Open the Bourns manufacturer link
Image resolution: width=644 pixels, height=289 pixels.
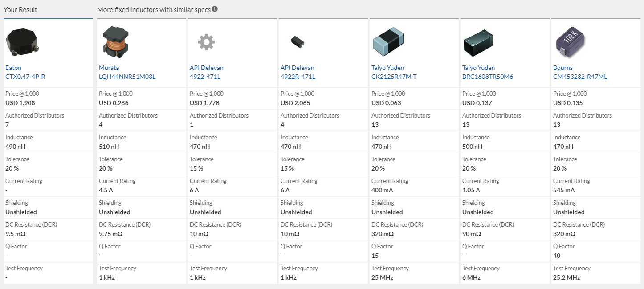[563, 68]
